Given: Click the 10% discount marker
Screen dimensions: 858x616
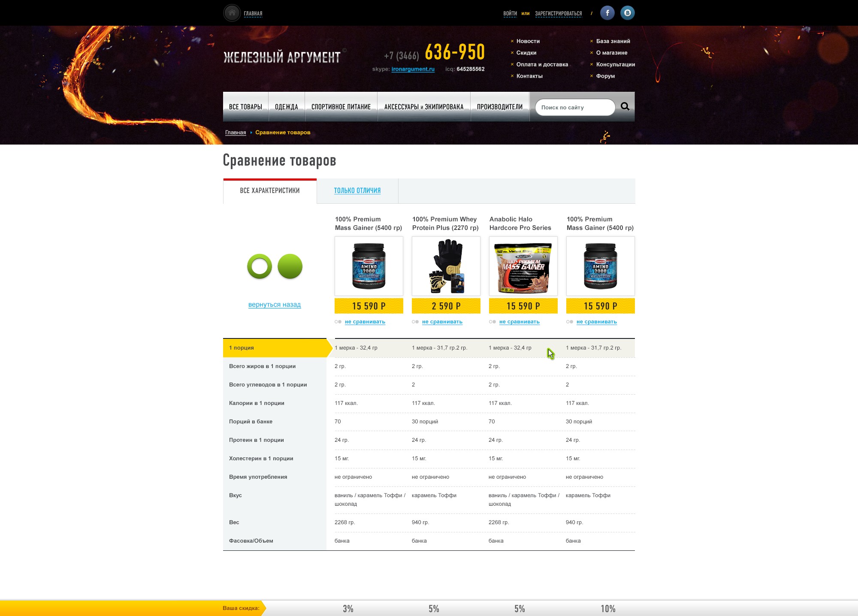Looking at the screenshot, I should pyautogui.click(x=608, y=609).
